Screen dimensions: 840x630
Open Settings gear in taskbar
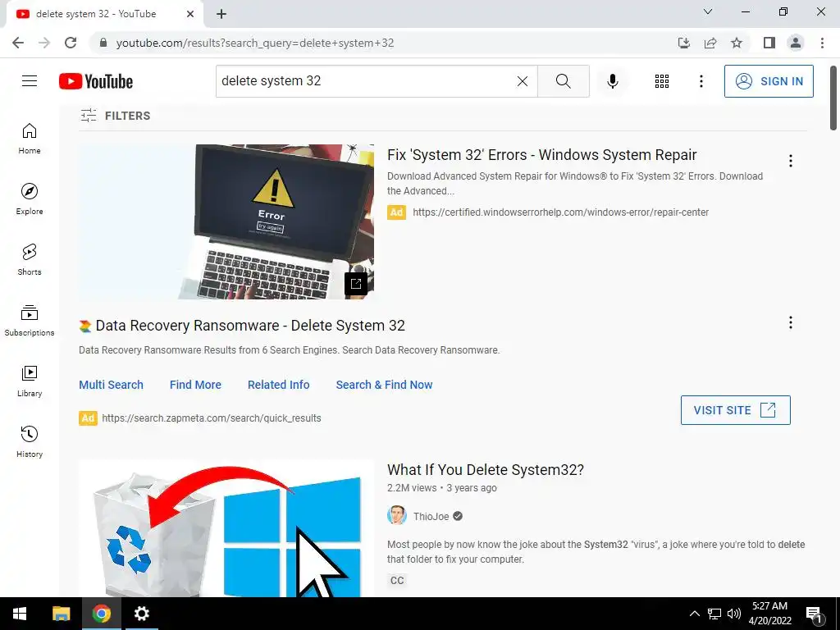(141, 614)
